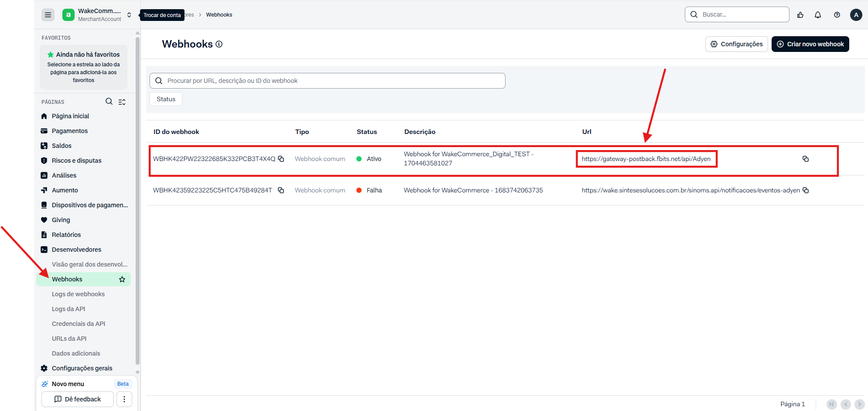The image size is (868, 411).
Task: Click the Webhooks breadcrumb
Action: pos(219,15)
